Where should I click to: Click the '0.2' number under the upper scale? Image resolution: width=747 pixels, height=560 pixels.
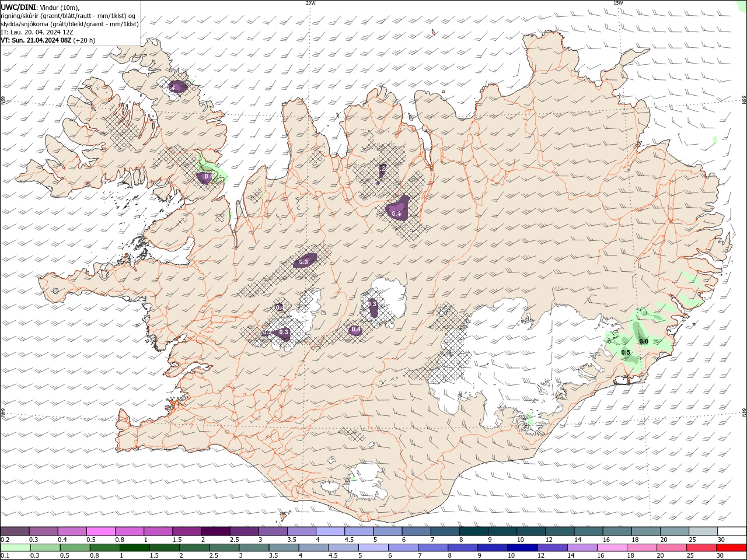(x=5, y=540)
